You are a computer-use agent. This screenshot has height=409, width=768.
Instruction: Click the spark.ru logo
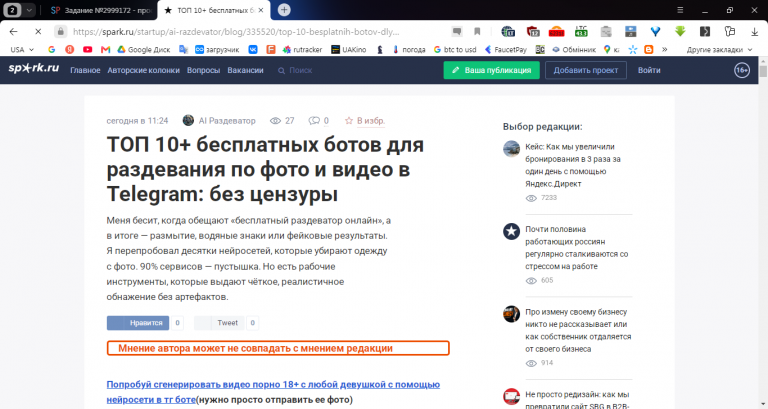(x=34, y=69)
